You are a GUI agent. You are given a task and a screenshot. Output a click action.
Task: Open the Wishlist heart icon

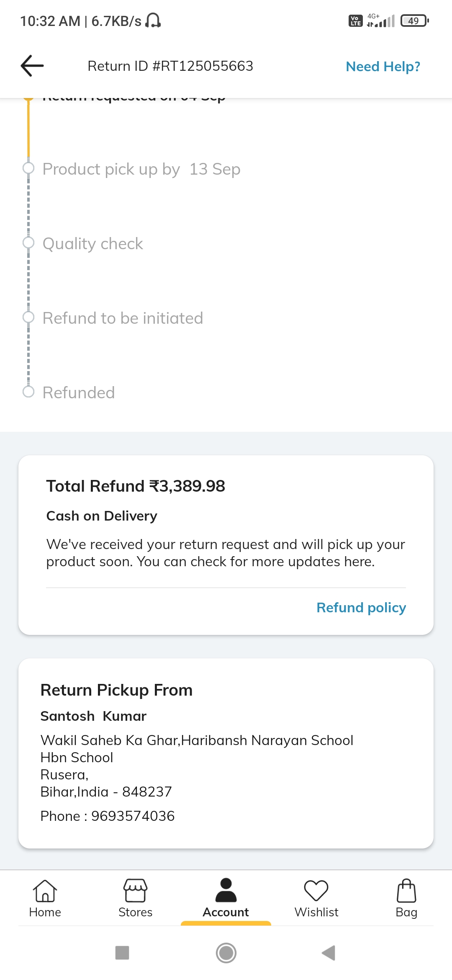(316, 890)
